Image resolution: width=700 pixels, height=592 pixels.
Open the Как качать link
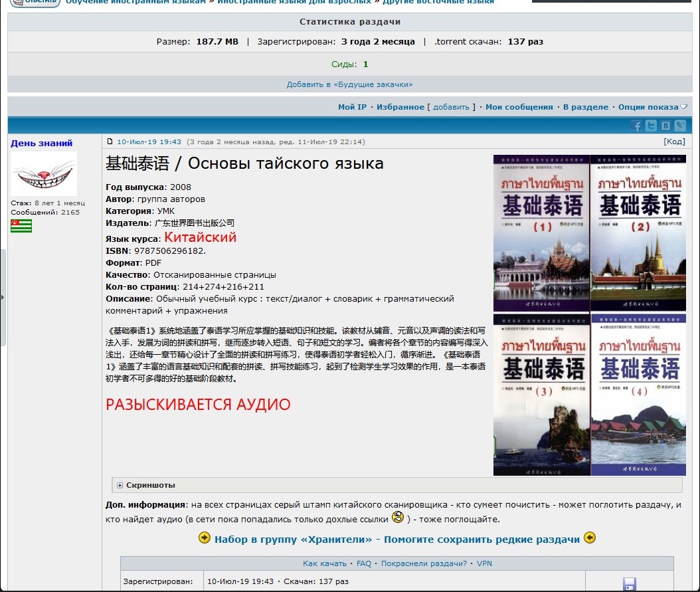point(325,563)
